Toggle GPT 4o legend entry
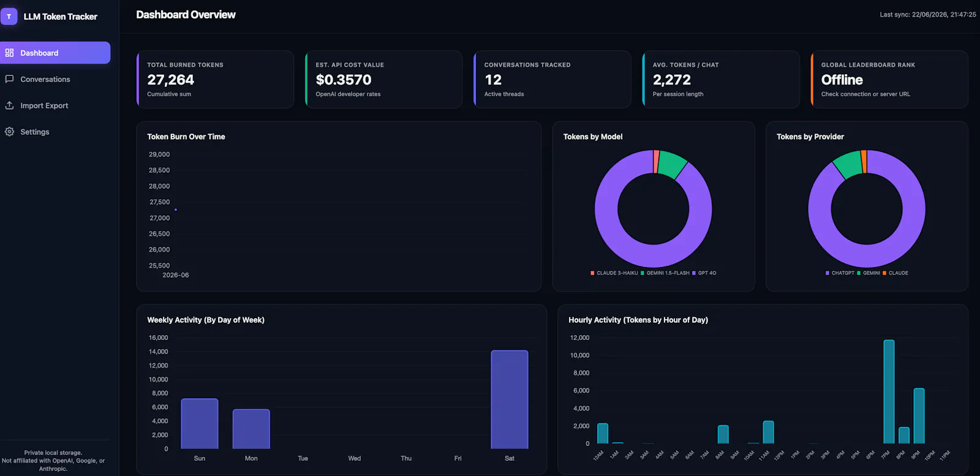Viewport: 980px width, 476px height. [704, 273]
